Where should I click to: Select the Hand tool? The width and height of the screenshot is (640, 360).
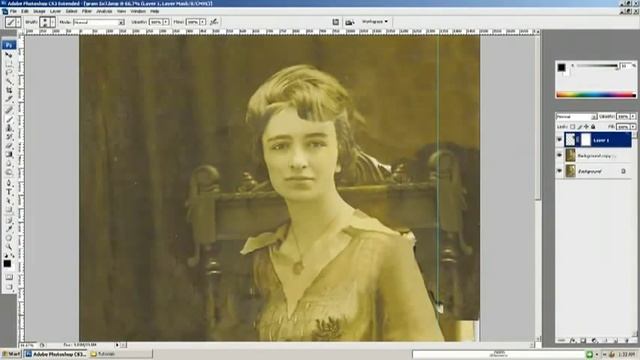(9, 238)
